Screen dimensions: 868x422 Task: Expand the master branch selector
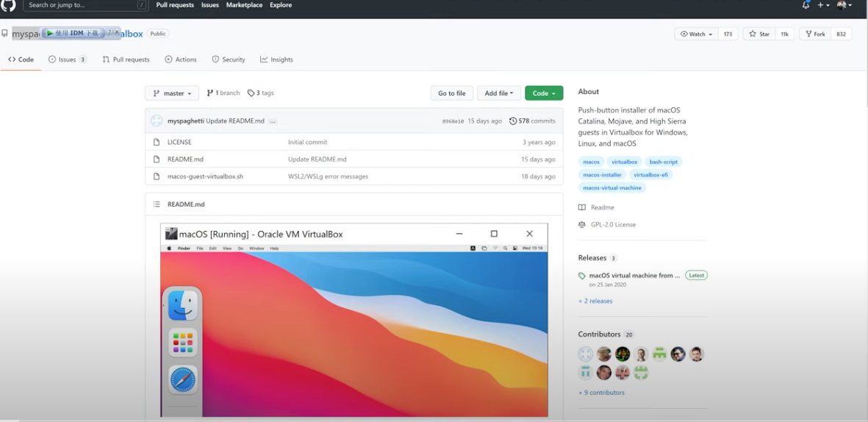172,93
